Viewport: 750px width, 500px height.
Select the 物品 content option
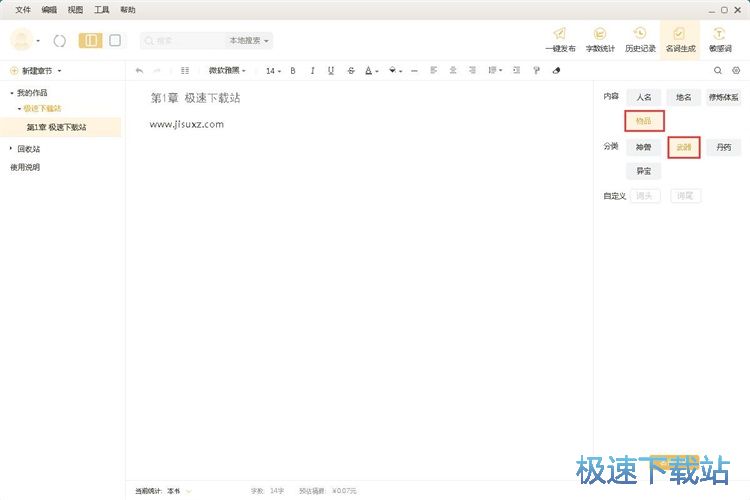[644, 121]
